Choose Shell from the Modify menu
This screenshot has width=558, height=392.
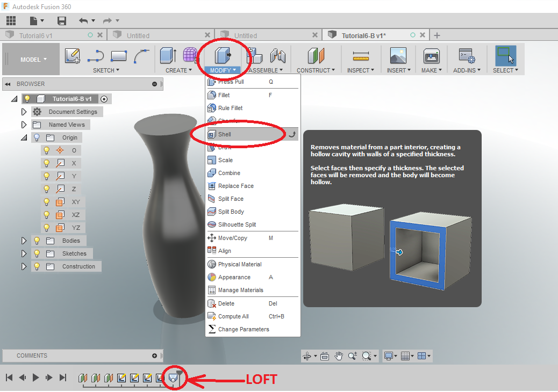252,134
